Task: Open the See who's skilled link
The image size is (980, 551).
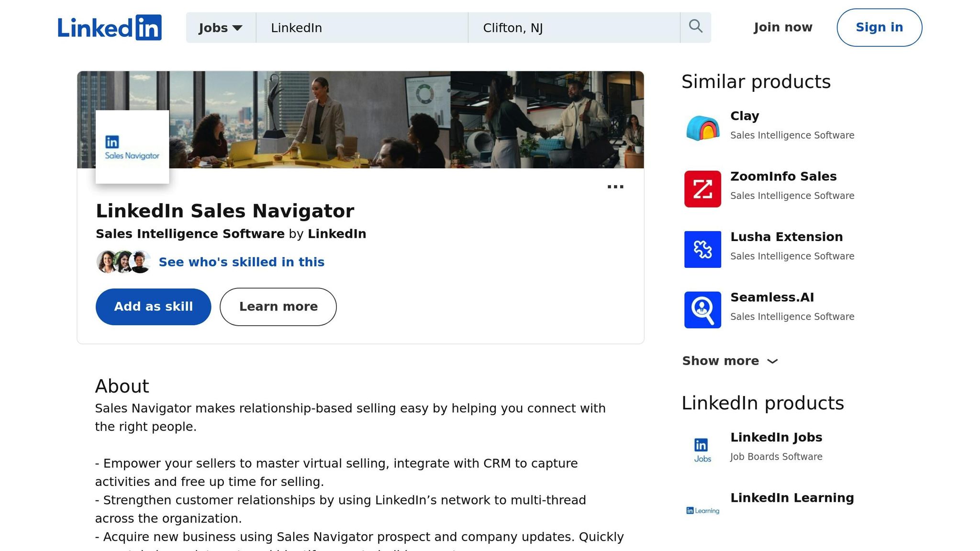Action: (241, 262)
